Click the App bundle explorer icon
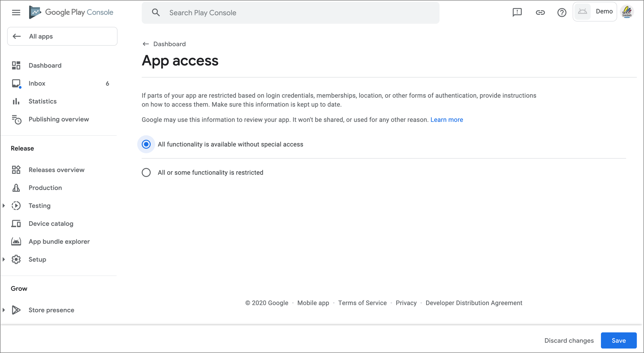The image size is (644, 353). click(16, 242)
